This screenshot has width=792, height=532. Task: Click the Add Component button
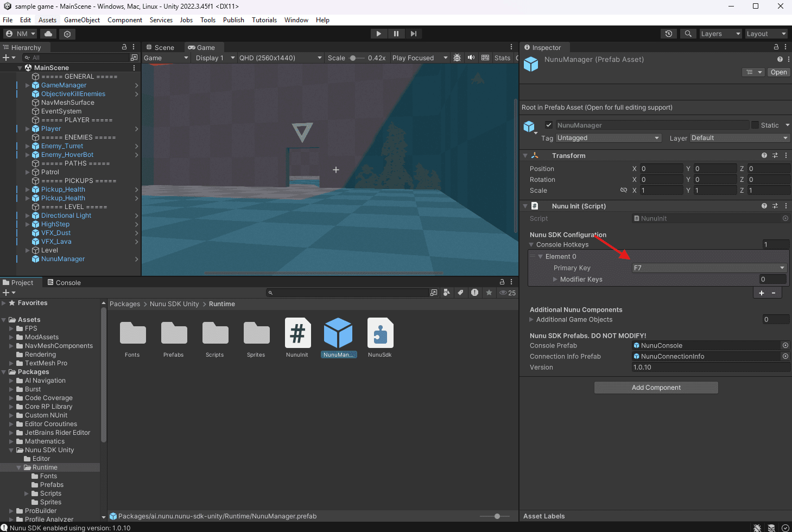pyautogui.click(x=656, y=387)
